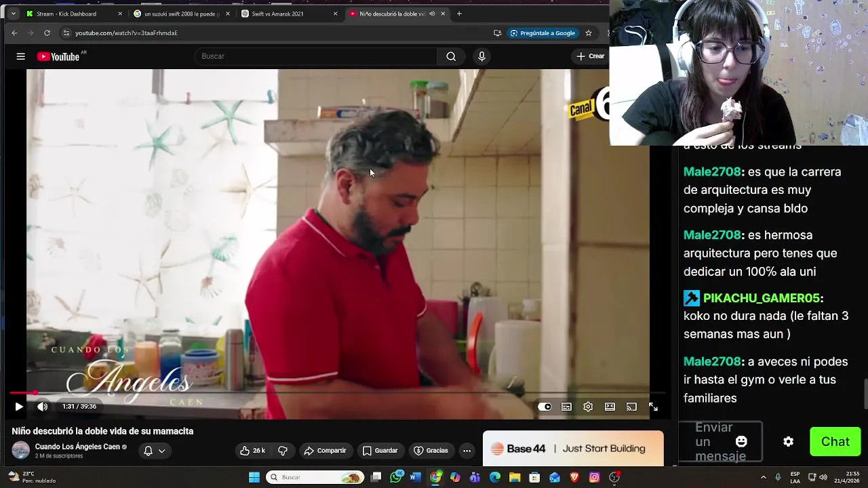Open Microsoft Copilot from the taskbar
The height and width of the screenshot is (488, 868).
click(x=455, y=477)
